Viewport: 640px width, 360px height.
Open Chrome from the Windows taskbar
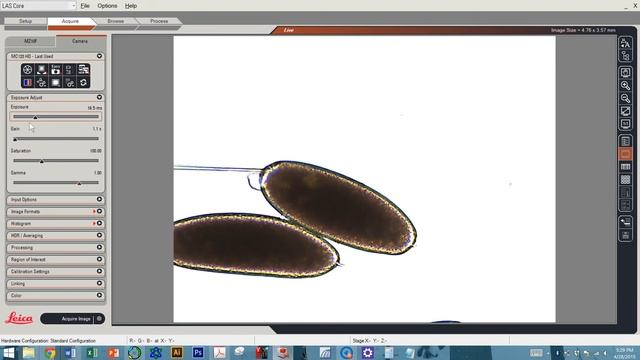(50, 353)
